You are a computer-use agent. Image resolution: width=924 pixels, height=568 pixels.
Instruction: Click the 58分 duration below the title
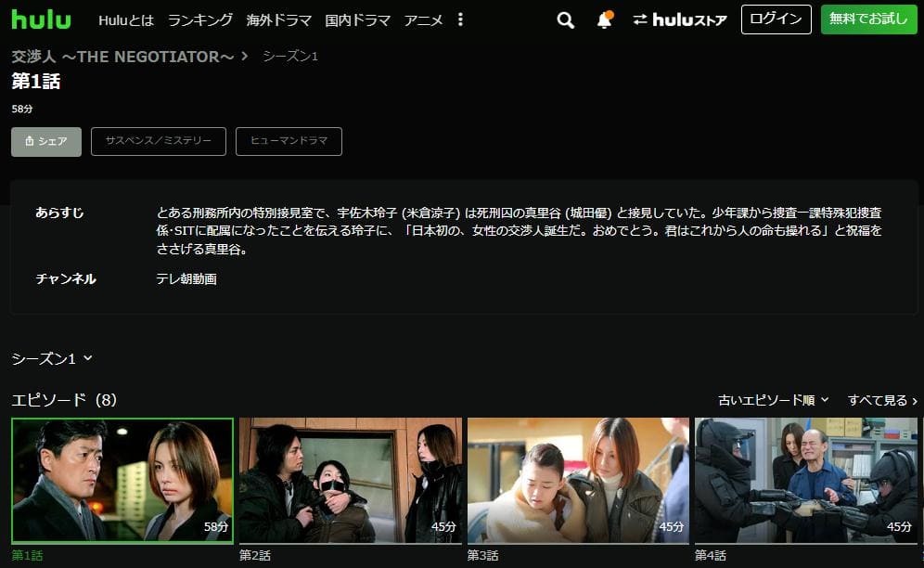click(22, 110)
